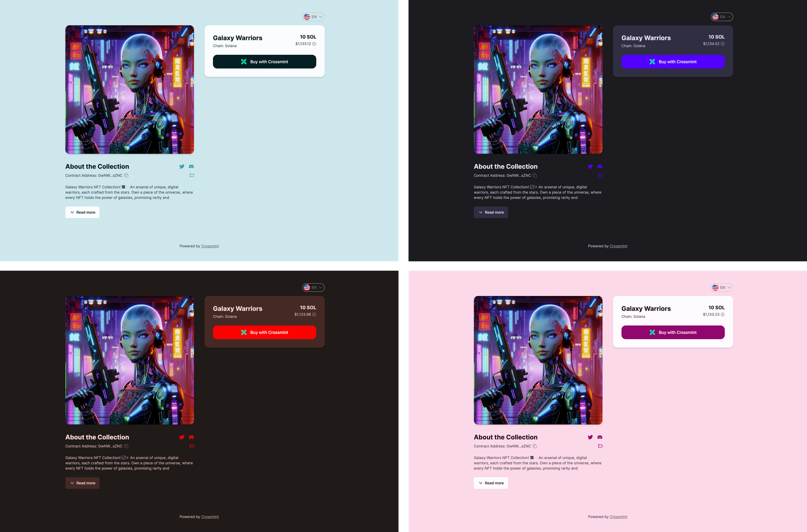Click the Crossmint logo icon on Buy button
Viewport: 807px width, 532px height.
coord(244,62)
